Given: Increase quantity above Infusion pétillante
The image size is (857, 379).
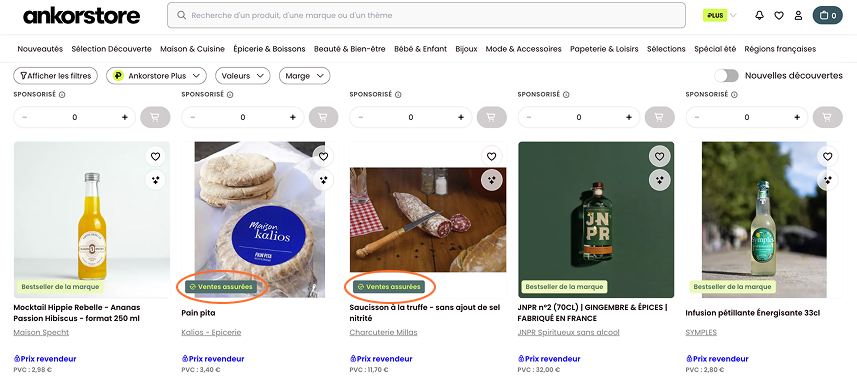Looking at the screenshot, I should click(x=797, y=117).
